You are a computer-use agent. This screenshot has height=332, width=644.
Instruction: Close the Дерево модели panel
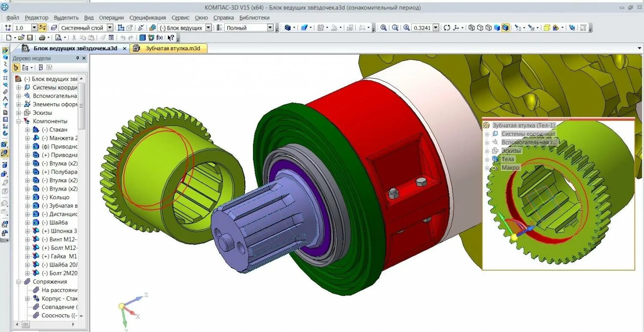click(84, 58)
